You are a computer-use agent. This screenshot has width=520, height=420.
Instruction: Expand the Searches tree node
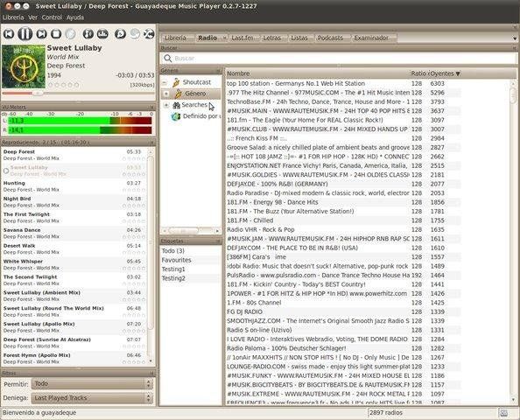click(x=166, y=105)
